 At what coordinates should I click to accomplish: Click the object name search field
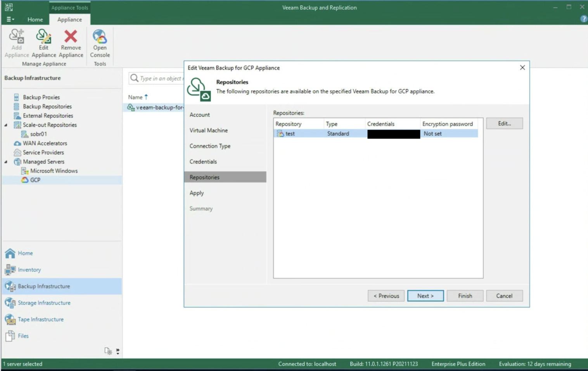pyautogui.click(x=157, y=78)
